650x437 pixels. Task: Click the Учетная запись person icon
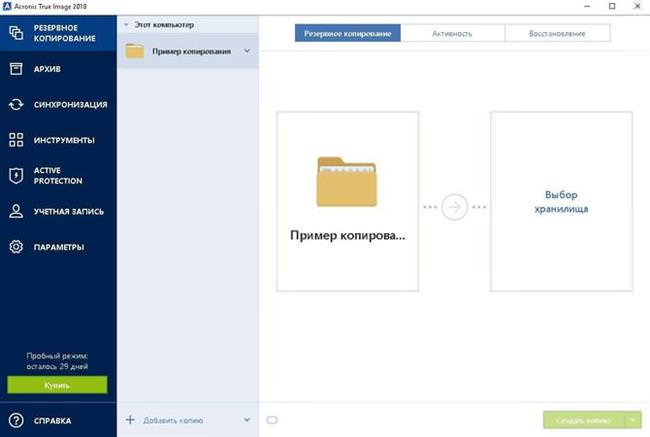coord(16,211)
